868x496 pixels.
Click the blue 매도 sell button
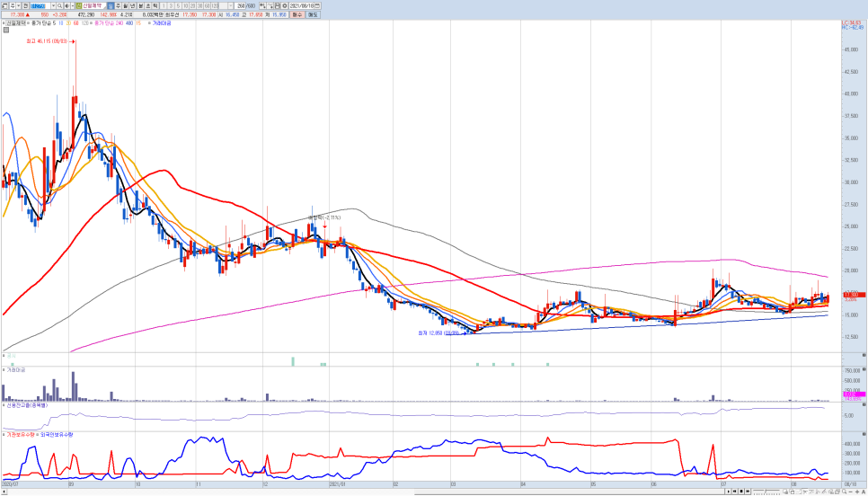click(x=313, y=15)
